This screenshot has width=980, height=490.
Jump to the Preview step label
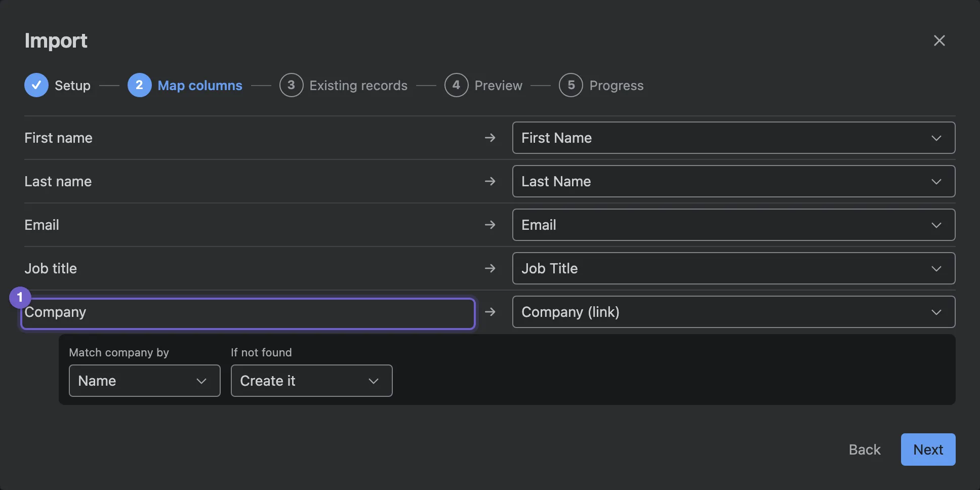pos(498,86)
